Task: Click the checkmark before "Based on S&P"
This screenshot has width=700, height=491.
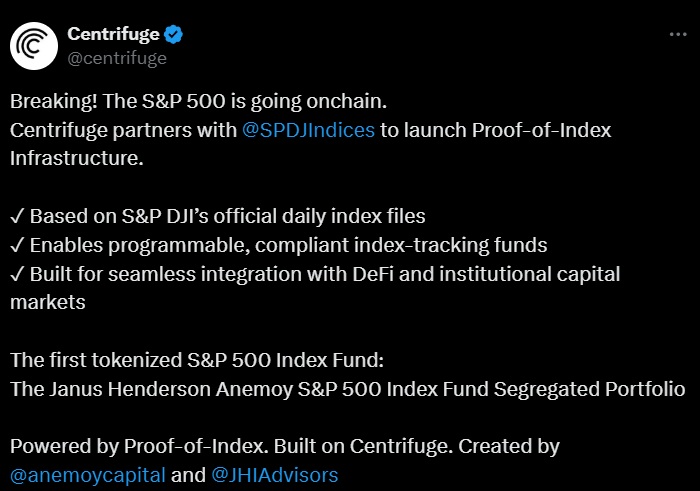Action: pyautogui.click(x=17, y=216)
